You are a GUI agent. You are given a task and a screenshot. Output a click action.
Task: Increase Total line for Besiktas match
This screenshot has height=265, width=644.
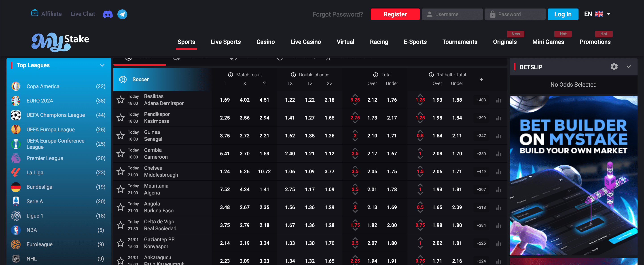coord(355,95)
